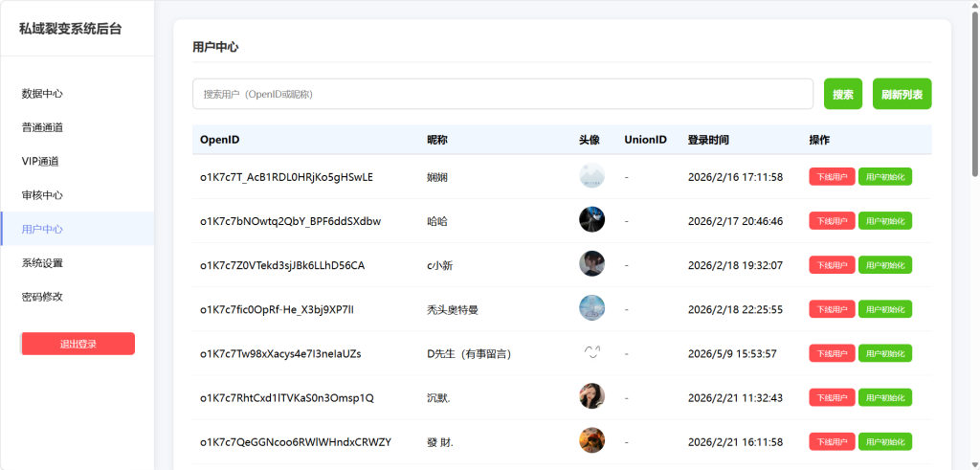
Task: Click the 私域裂变系统后台 title
Action: pyautogui.click(x=70, y=28)
